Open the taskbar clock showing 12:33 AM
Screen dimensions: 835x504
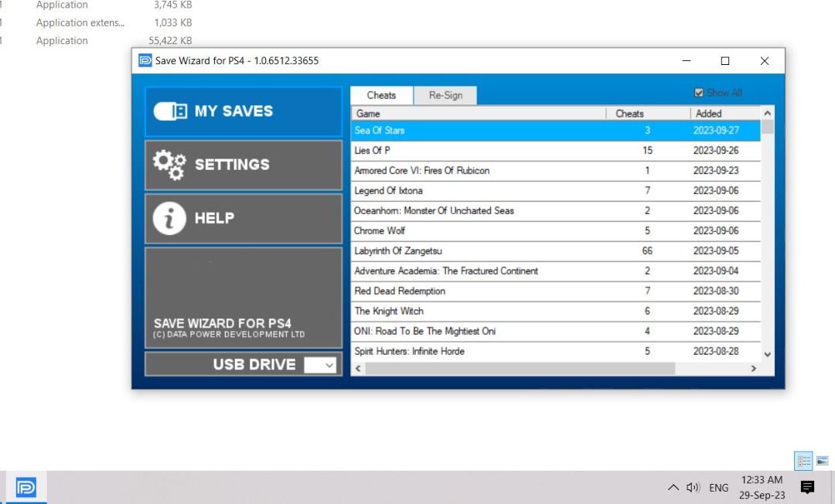(762, 488)
